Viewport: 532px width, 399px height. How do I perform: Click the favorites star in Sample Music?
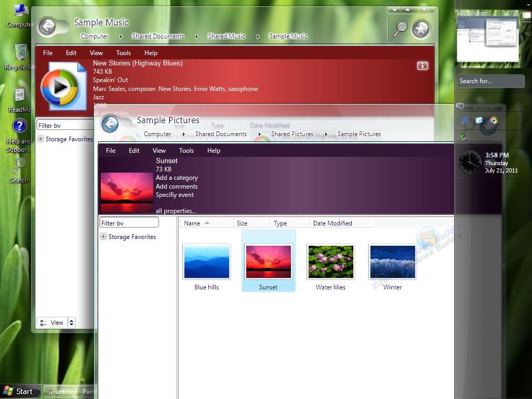421,29
